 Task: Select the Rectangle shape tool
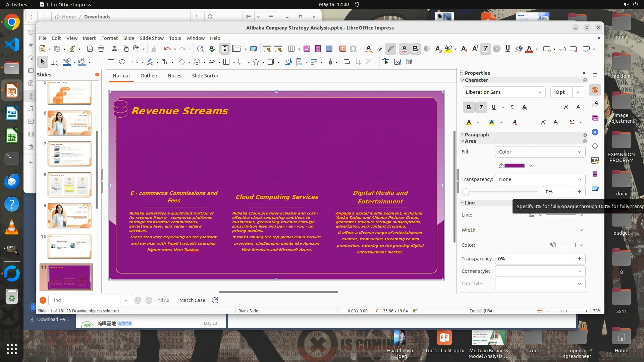(x=111, y=62)
